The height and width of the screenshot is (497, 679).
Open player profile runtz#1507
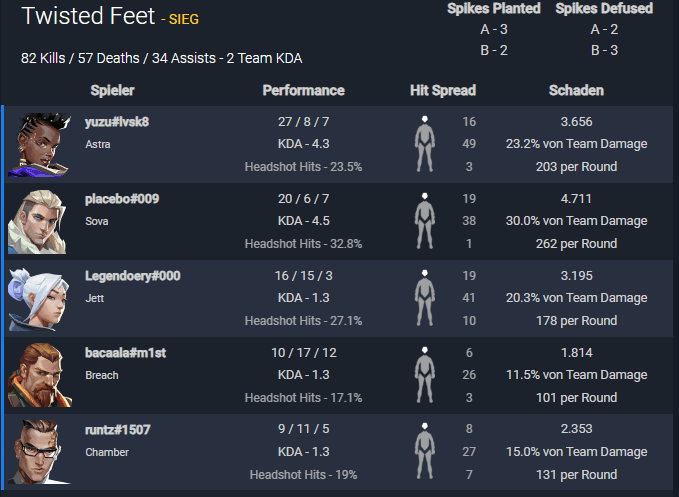coord(118,430)
